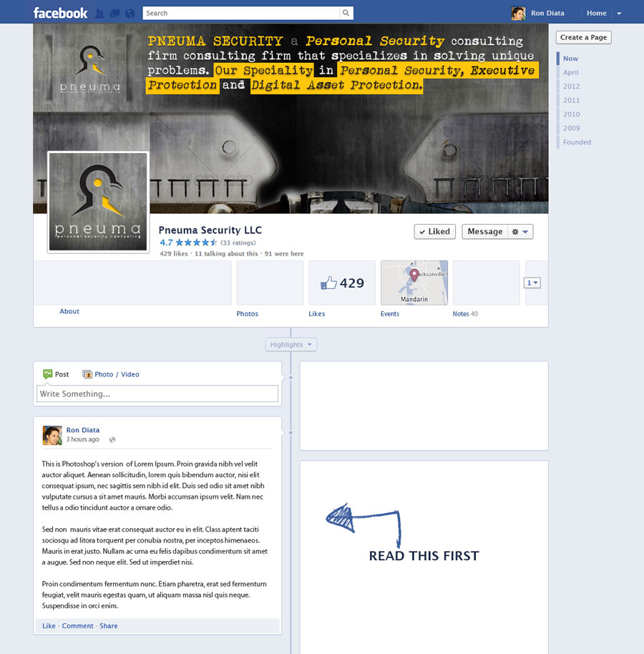Jump to Founded on the timeline
This screenshot has width=644, height=654.
pyautogui.click(x=577, y=142)
